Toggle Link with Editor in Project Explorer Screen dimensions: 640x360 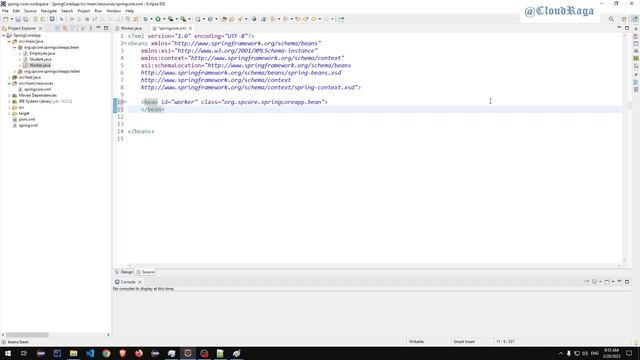[x=65, y=28]
